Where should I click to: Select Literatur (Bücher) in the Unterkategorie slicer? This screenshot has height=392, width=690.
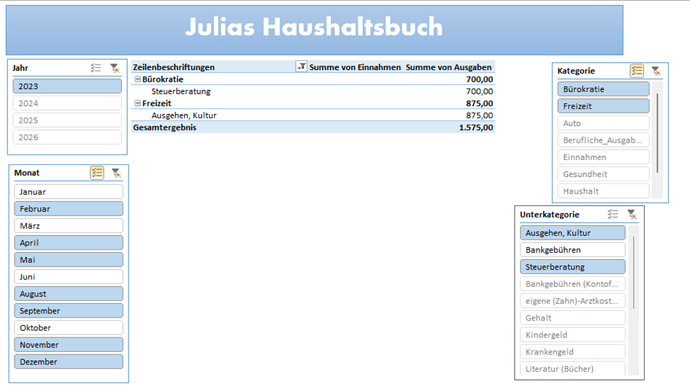(573, 369)
